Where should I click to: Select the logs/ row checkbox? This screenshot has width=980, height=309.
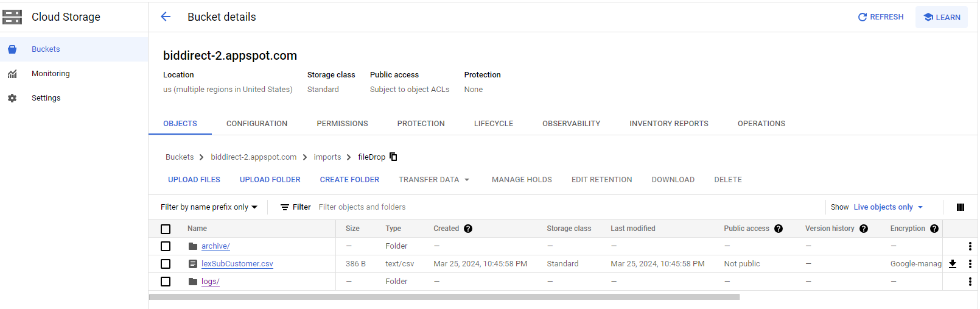(x=166, y=282)
